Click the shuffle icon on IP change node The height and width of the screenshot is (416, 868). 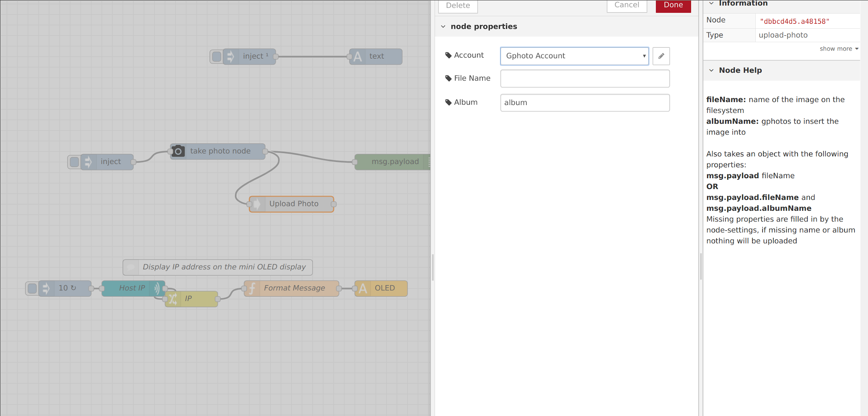coord(173,299)
